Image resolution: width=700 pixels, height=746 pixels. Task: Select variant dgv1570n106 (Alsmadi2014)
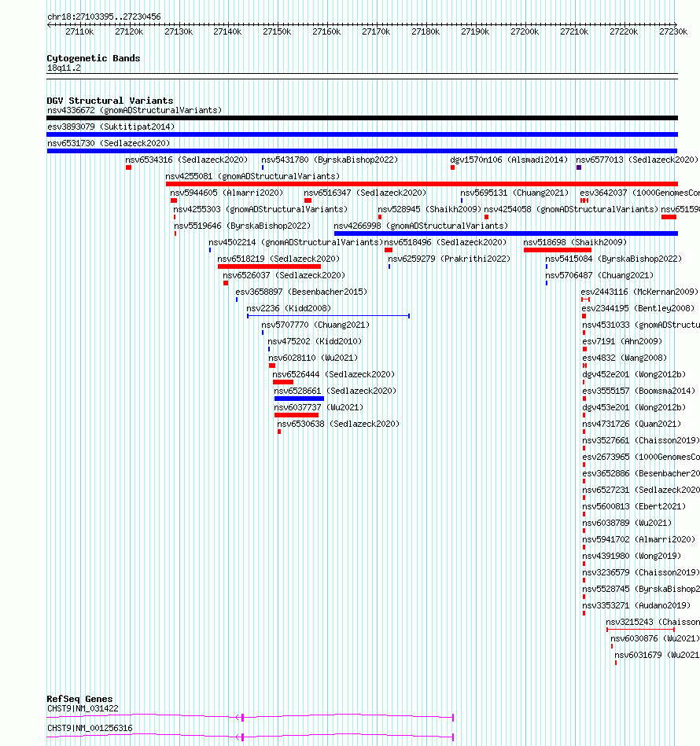tap(509, 160)
